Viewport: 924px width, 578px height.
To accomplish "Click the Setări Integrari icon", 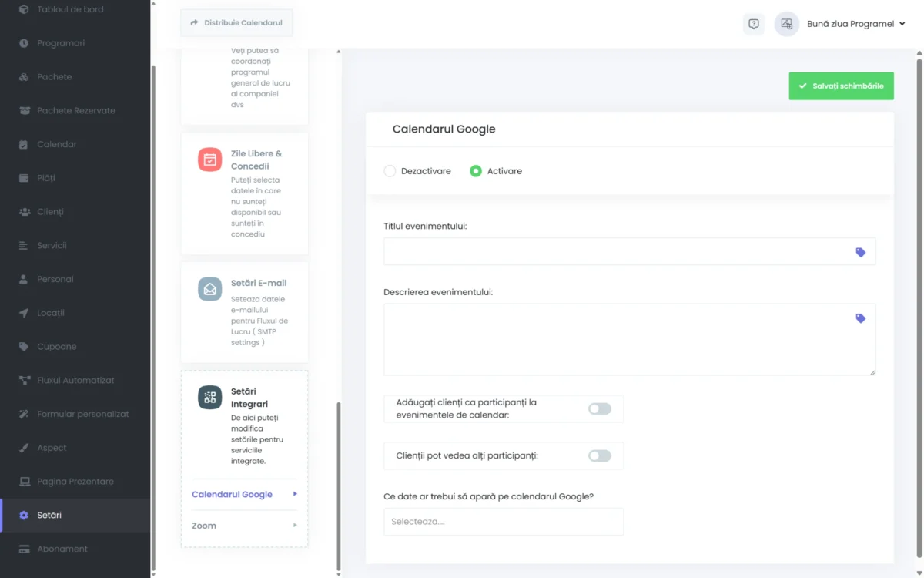I will coord(209,397).
